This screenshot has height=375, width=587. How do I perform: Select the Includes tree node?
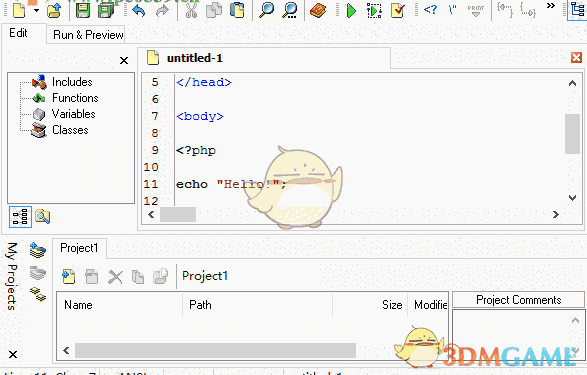pyautogui.click(x=72, y=82)
